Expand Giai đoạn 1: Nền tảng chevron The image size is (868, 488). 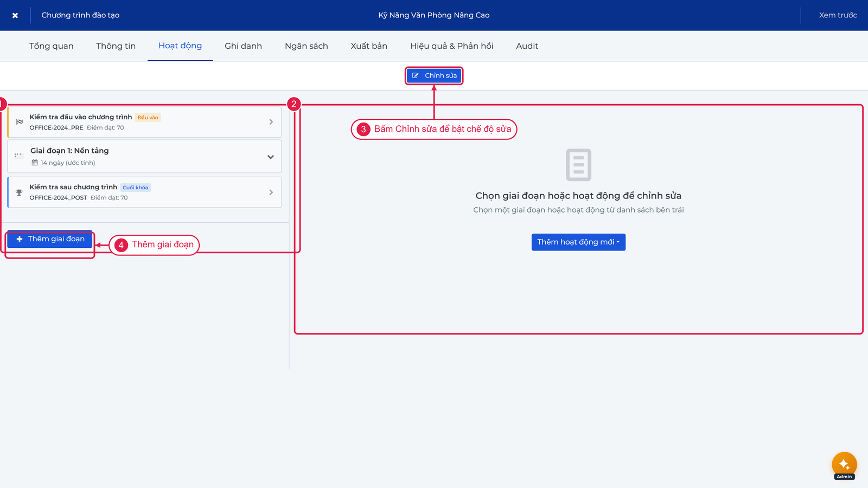(x=271, y=157)
